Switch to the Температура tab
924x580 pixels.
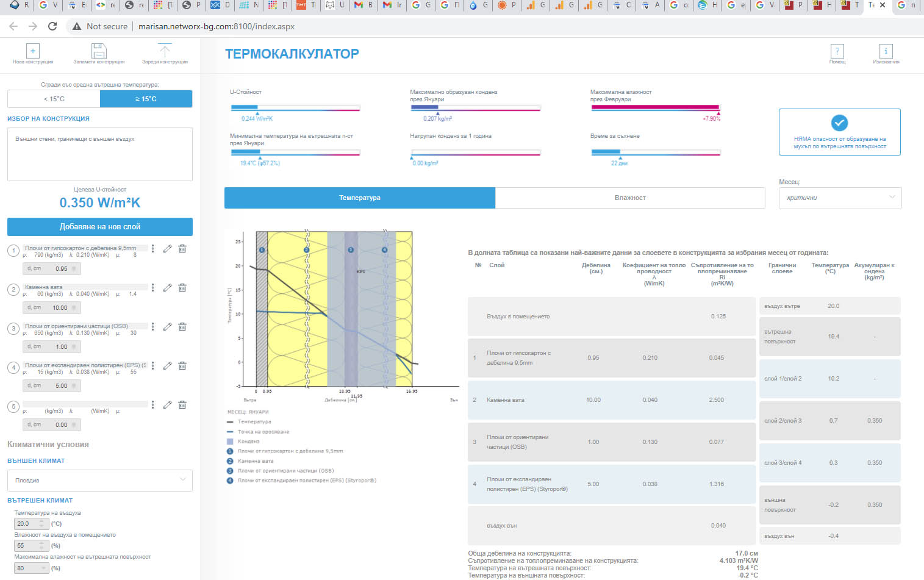(360, 198)
